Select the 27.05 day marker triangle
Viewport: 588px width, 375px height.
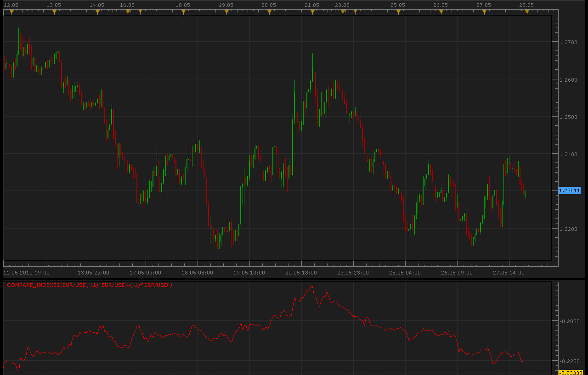(484, 12)
